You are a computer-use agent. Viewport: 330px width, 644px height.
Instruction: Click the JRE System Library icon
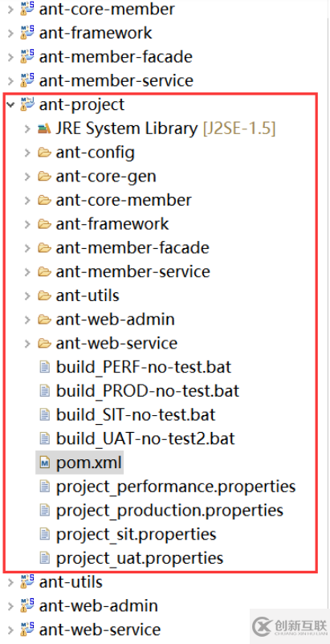44,129
